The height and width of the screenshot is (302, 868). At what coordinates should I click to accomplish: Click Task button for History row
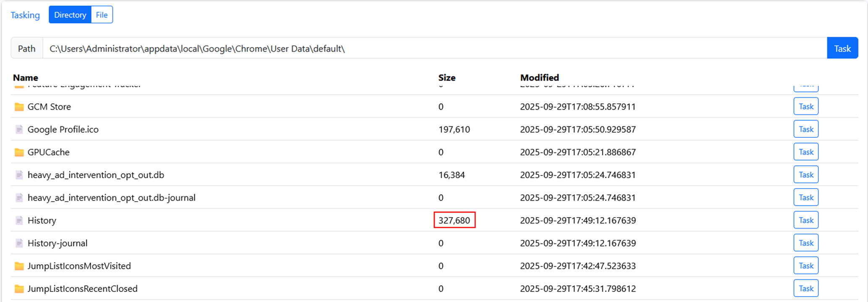[x=805, y=220]
